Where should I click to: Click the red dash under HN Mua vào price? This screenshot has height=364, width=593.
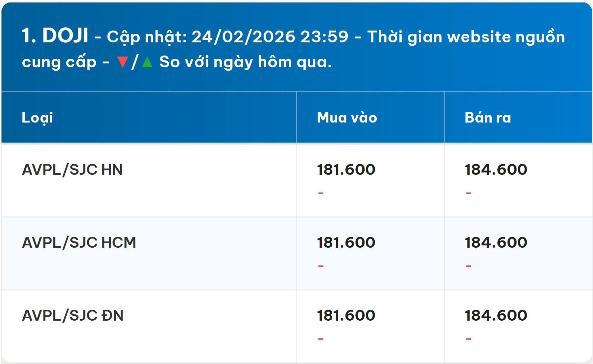(x=320, y=193)
